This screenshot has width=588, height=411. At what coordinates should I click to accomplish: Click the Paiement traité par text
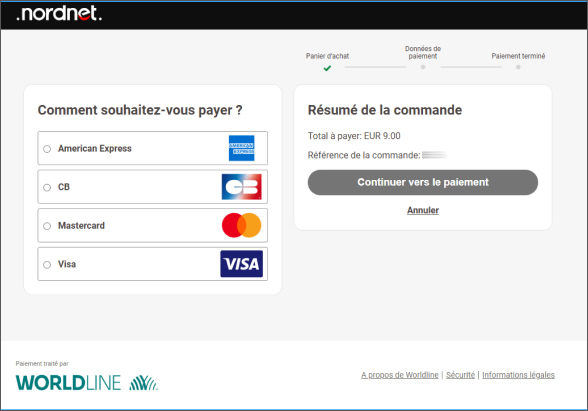click(42, 363)
